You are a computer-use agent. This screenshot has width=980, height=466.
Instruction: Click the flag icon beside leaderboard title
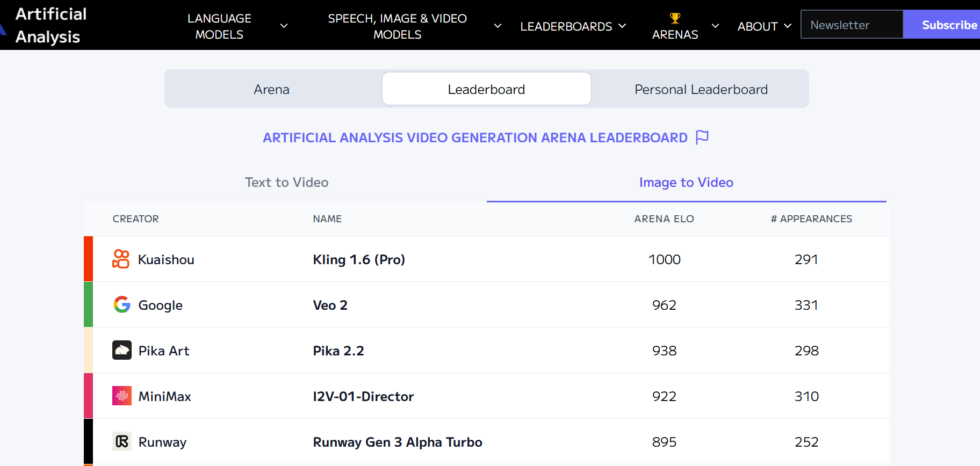(702, 137)
